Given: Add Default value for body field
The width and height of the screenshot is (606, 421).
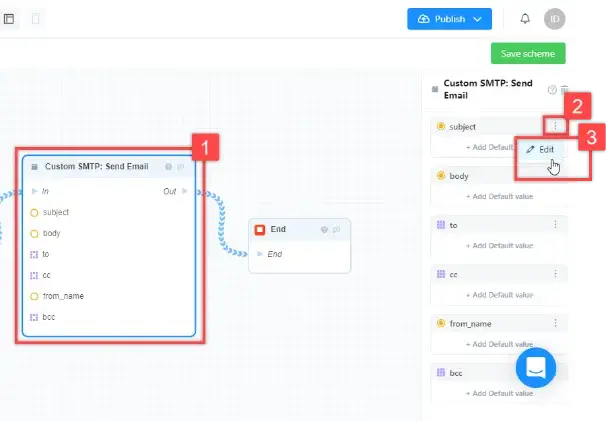Looking at the screenshot, I should [501, 196].
